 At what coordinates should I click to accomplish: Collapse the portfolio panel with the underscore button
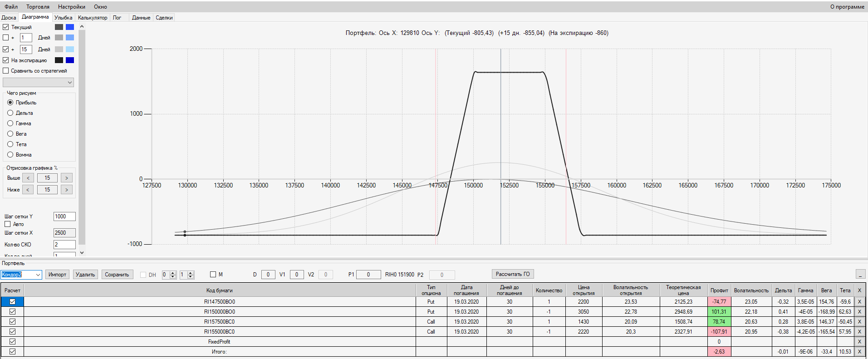tap(860, 274)
